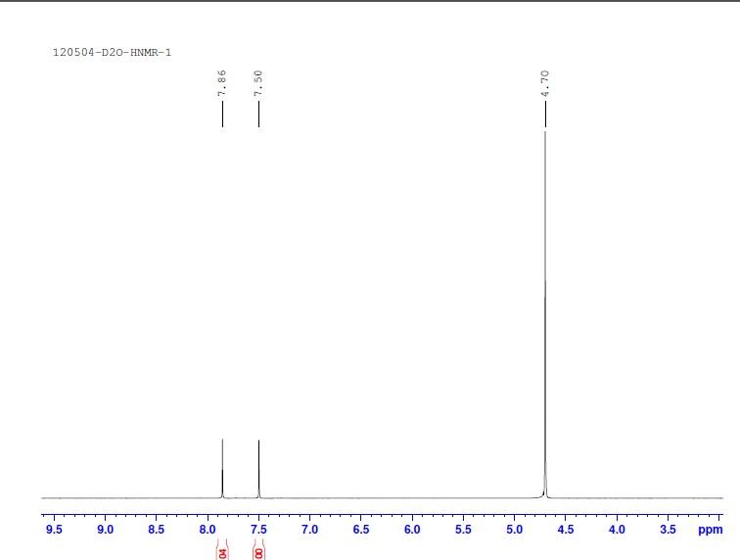Select the 4.70 peak label
The image size is (740, 560).
click(545, 83)
